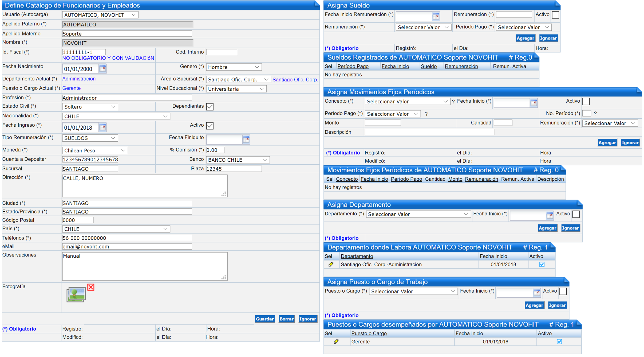
Task: Click the pencil icon beside Gerente
Action: coord(336,342)
